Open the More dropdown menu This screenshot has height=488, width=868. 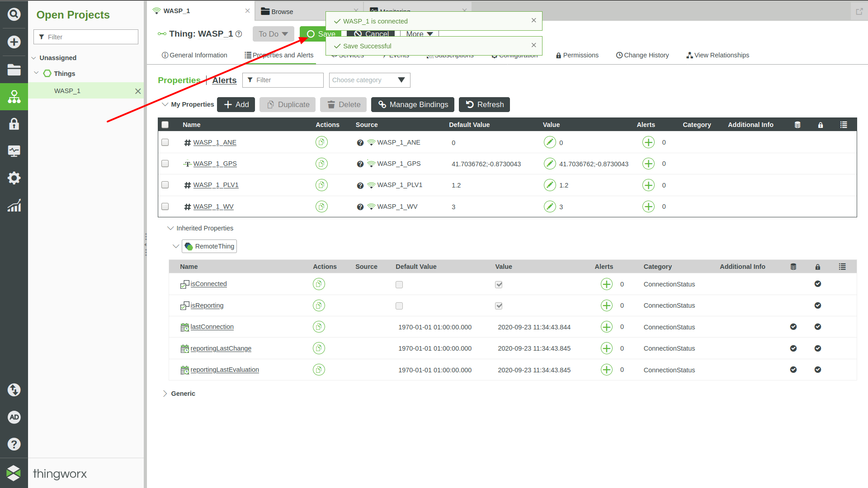[x=419, y=34]
